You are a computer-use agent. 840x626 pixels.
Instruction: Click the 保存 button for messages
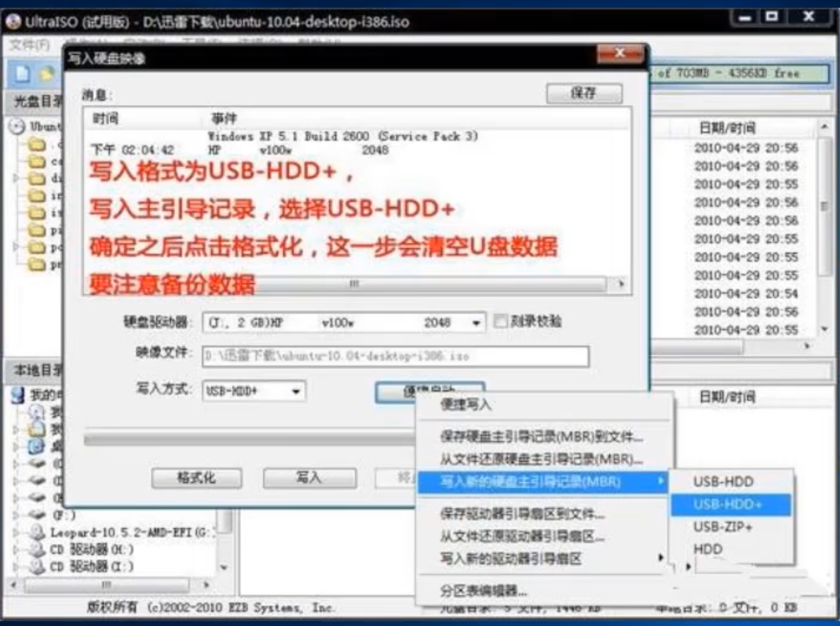click(583, 93)
